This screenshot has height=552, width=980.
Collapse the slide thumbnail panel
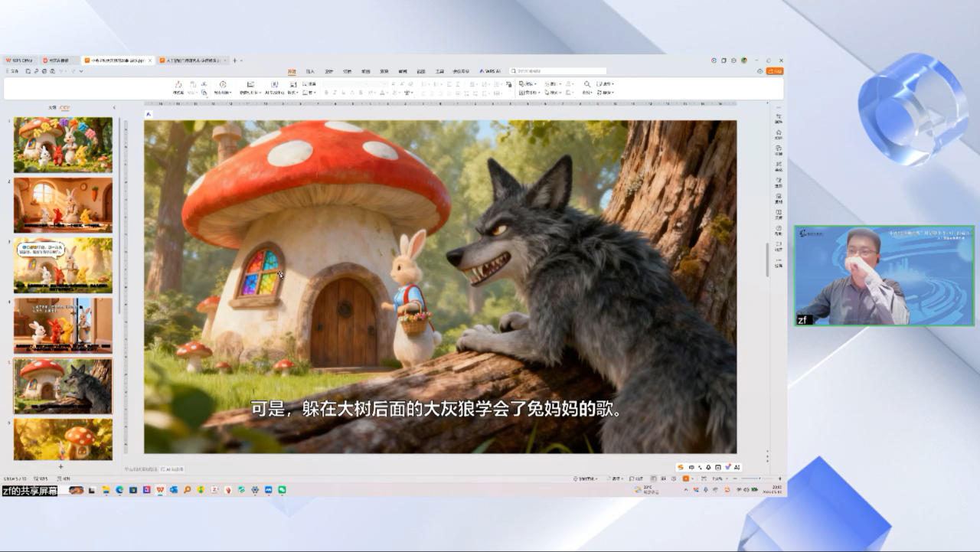(x=114, y=108)
